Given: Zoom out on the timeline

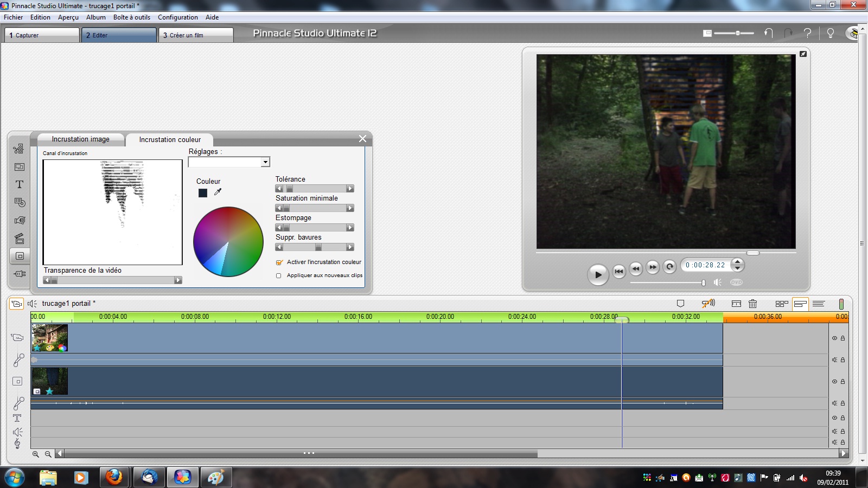Looking at the screenshot, I should pos(48,454).
